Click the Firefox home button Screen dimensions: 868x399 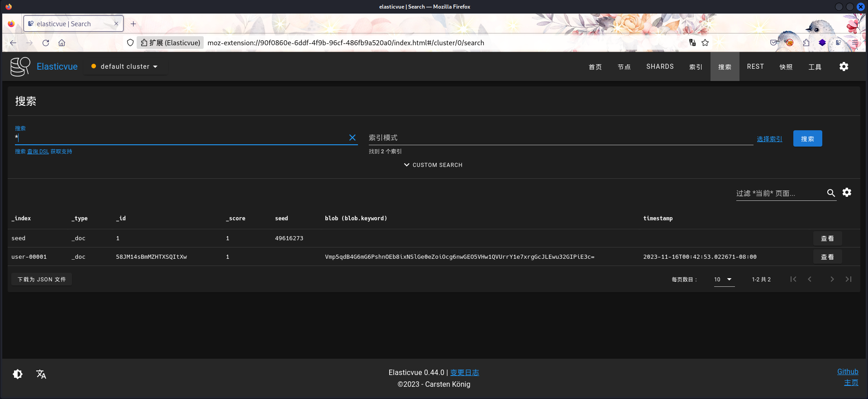point(62,43)
